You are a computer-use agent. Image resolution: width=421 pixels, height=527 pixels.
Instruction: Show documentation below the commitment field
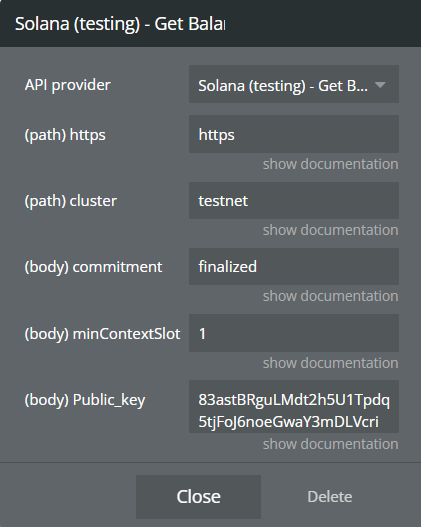pyautogui.click(x=330, y=296)
